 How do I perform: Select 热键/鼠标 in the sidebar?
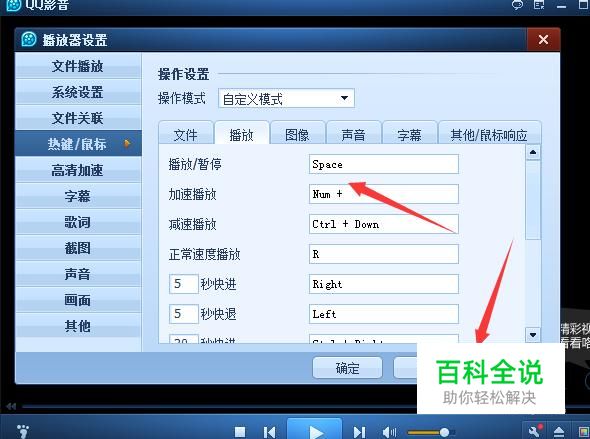[x=78, y=143]
